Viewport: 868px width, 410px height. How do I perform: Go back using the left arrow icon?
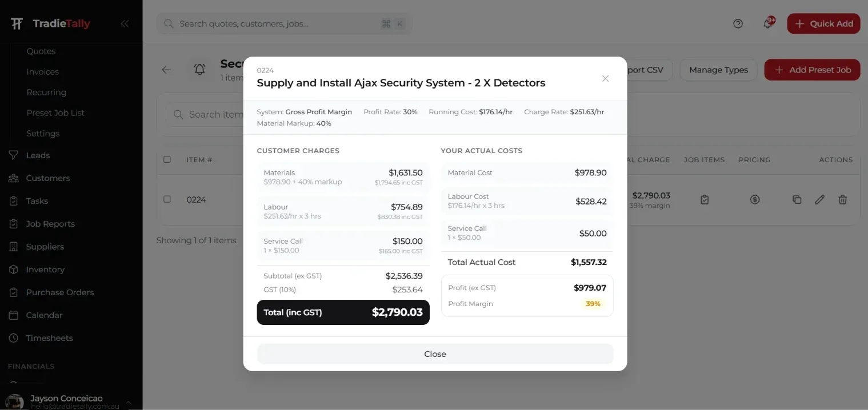166,70
